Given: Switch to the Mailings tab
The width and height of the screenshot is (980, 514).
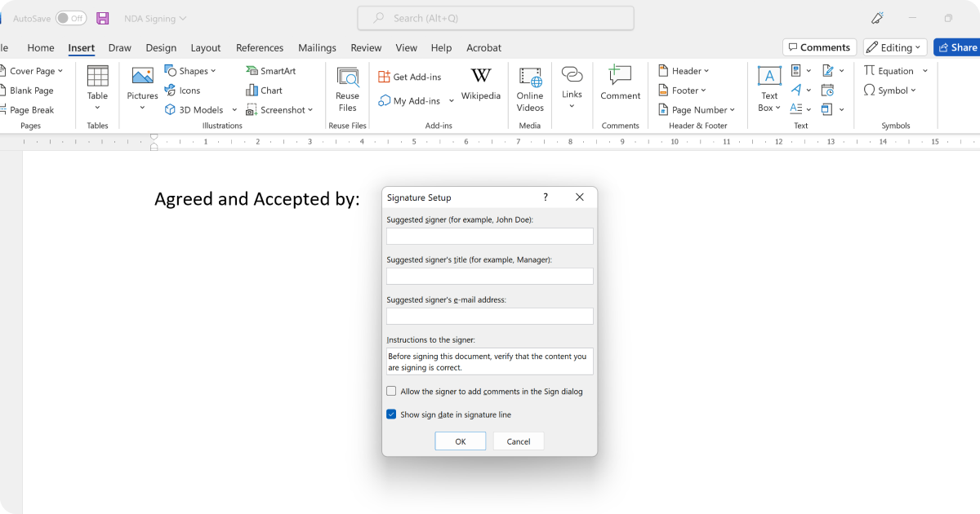Looking at the screenshot, I should click(318, 48).
